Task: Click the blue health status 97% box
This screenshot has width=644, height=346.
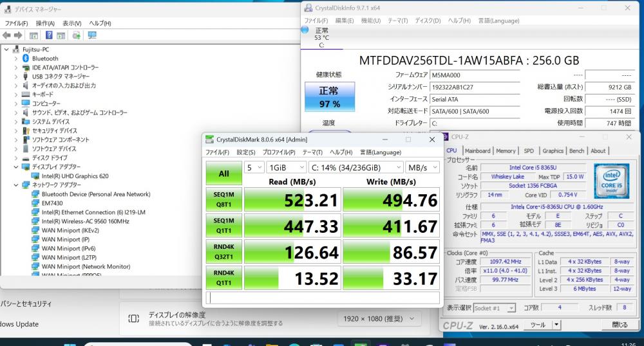Action: click(x=329, y=96)
